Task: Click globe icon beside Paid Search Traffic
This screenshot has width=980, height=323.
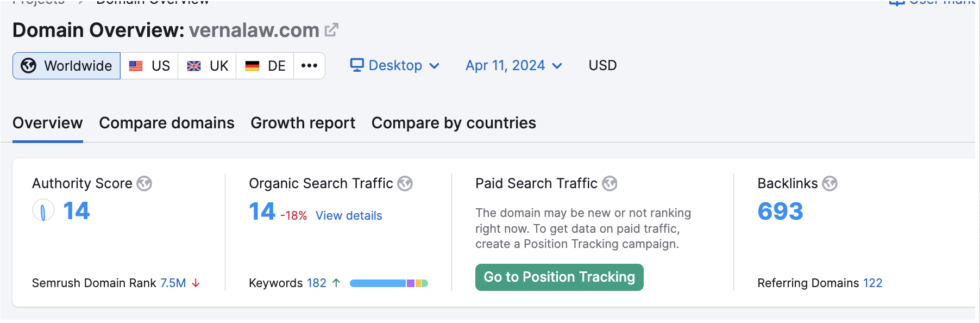Action: (610, 184)
